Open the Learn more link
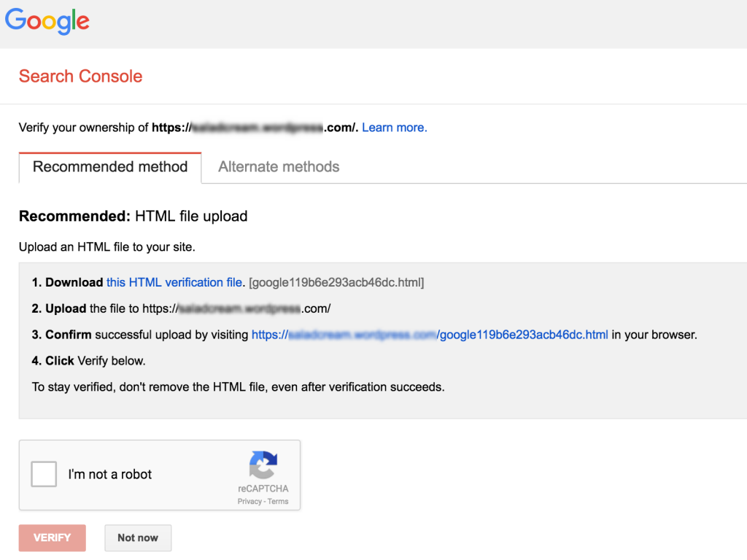747x560 pixels. pyautogui.click(x=394, y=127)
